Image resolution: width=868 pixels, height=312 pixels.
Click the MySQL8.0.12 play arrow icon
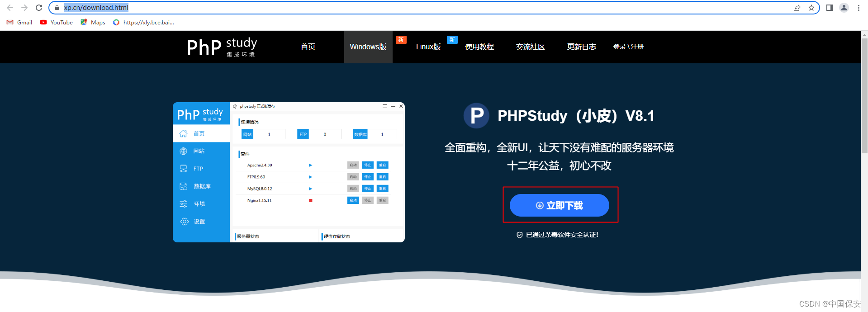310,189
